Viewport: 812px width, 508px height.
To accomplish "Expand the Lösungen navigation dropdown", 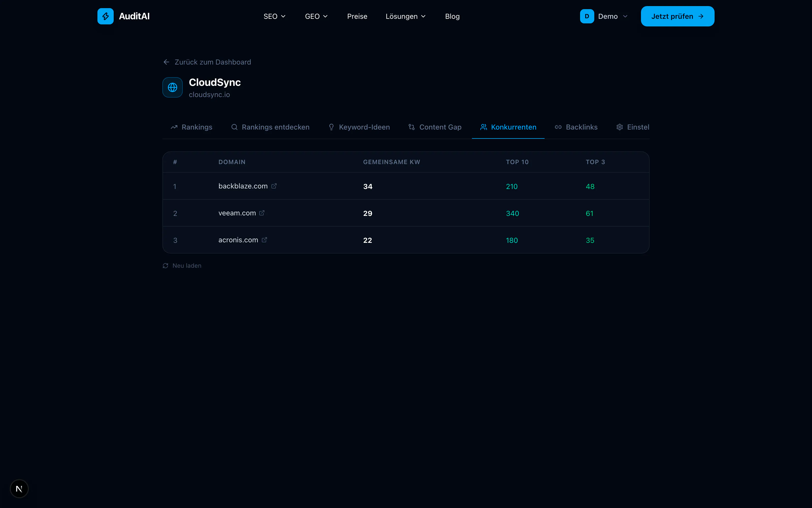I will 406,16.
